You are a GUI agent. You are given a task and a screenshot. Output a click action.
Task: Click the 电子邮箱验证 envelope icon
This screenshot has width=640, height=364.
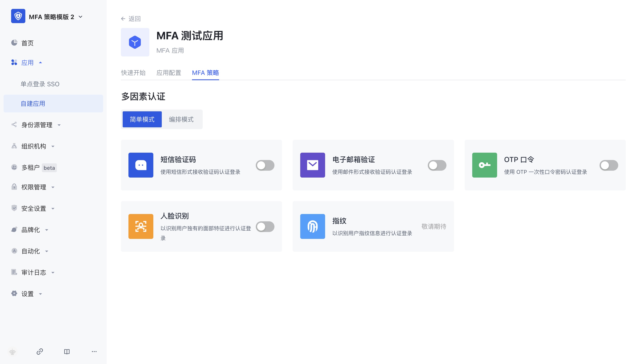tap(312, 165)
